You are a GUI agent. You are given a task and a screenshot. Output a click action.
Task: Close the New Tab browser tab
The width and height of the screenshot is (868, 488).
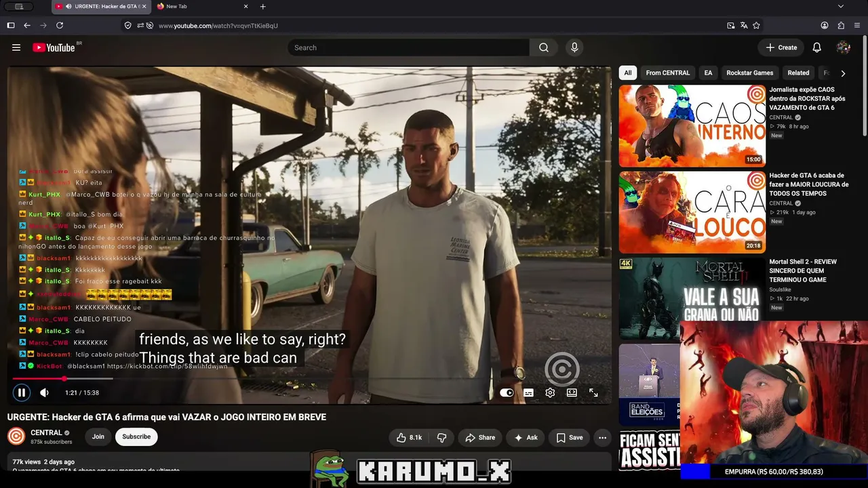tap(245, 7)
